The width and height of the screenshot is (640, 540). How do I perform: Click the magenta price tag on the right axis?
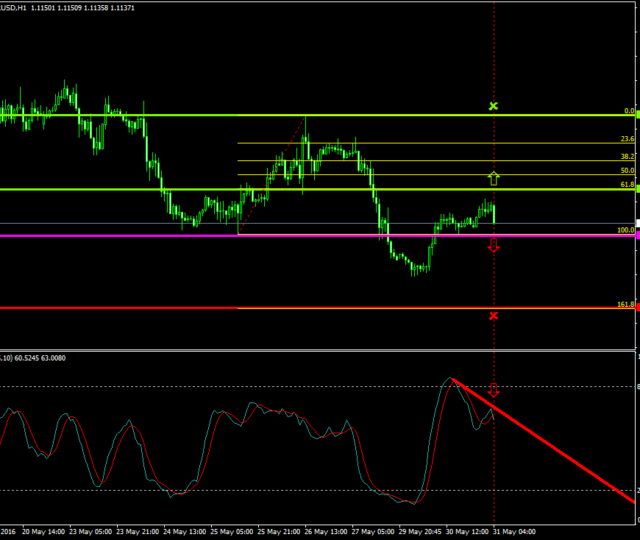(x=637, y=236)
